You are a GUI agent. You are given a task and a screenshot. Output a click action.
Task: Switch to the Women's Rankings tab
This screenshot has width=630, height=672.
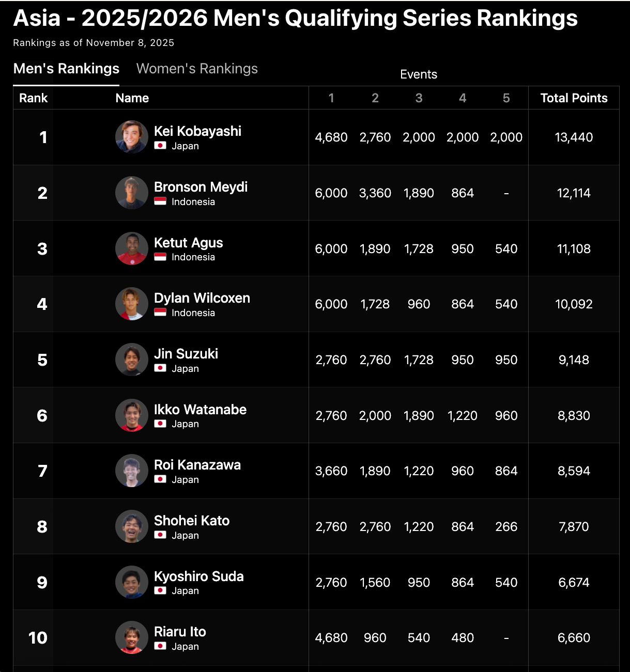[x=197, y=69]
